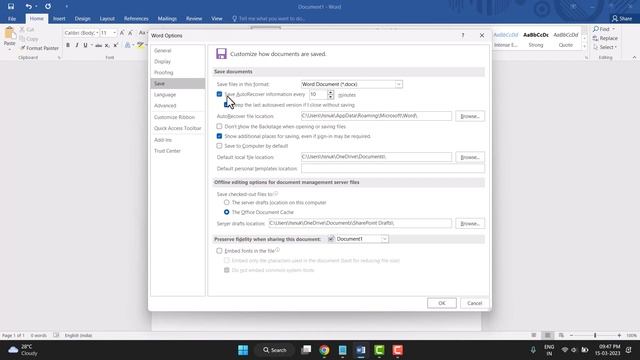640x360 pixels.
Task: Click Replace in Editing group
Action: pos(605,38)
